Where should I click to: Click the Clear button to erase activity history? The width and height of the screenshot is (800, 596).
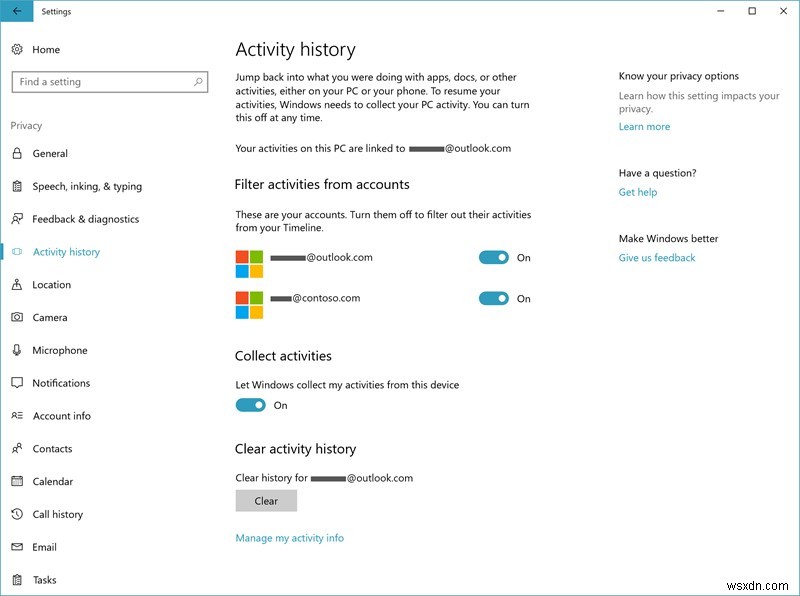(266, 500)
